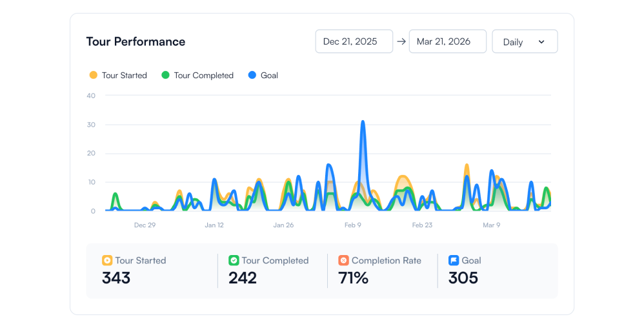Click the orange Completion Rate icon

point(343,261)
